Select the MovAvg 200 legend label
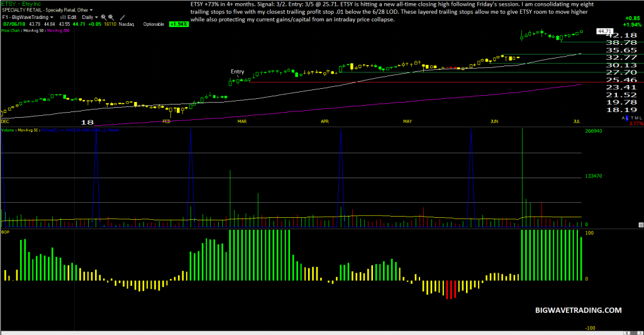The height and width of the screenshot is (335, 644). pos(58,30)
